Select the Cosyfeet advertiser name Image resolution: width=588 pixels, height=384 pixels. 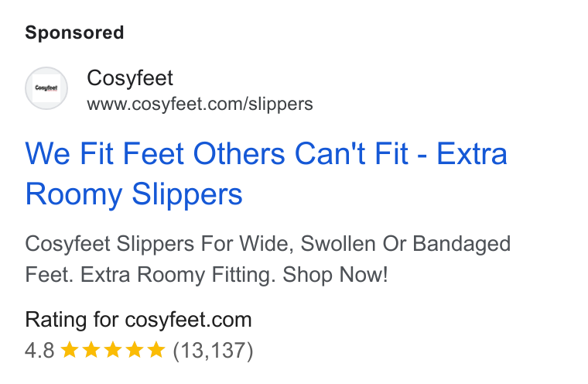point(130,78)
